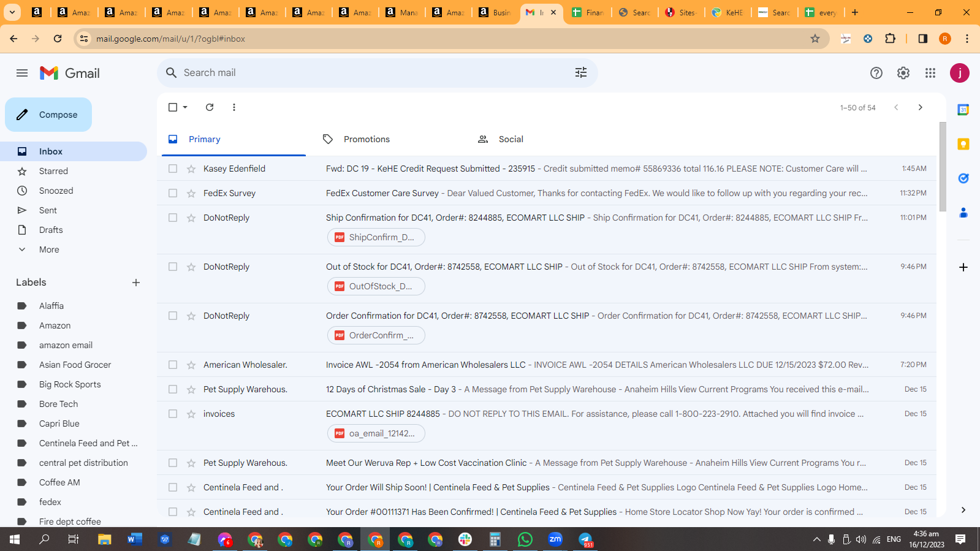
Task: Open the Sent folder
Action: click(x=74, y=210)
